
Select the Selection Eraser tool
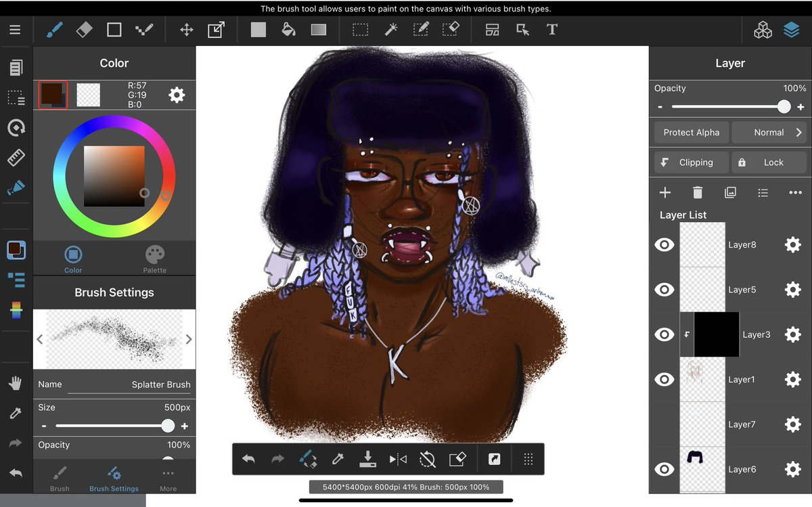click(x=451, y=30)
